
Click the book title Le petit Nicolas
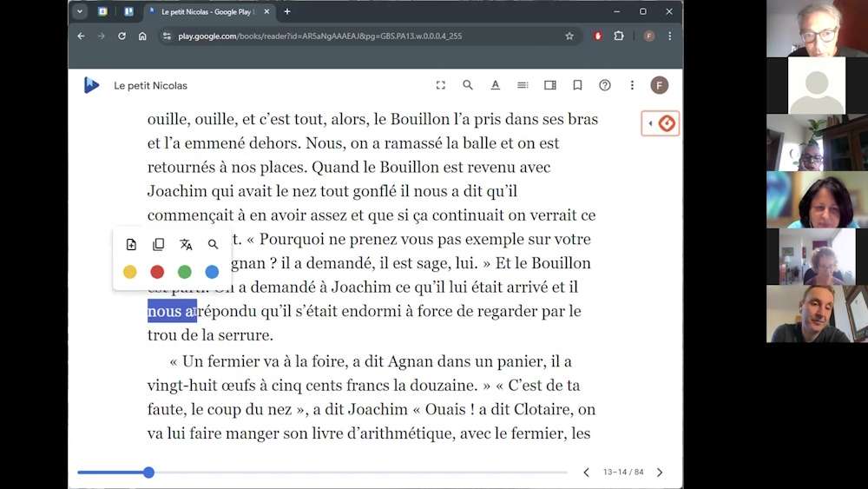click(150, 86)
